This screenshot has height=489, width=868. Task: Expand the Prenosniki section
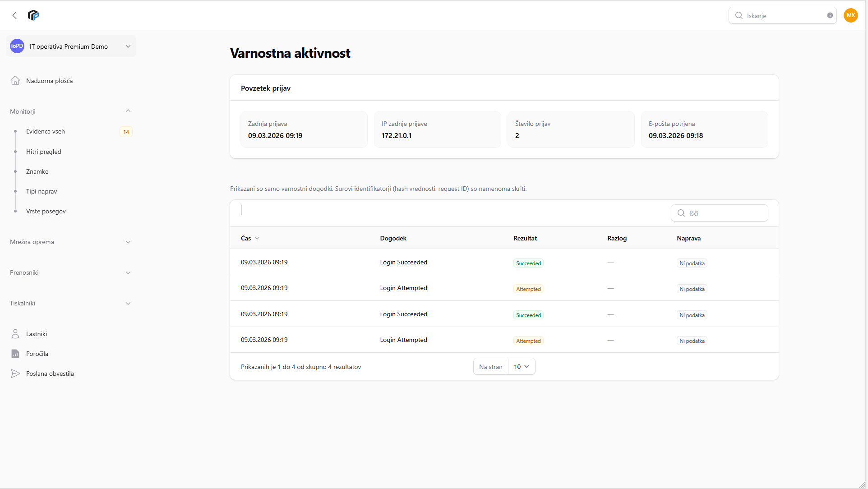[x=128, y=273]
